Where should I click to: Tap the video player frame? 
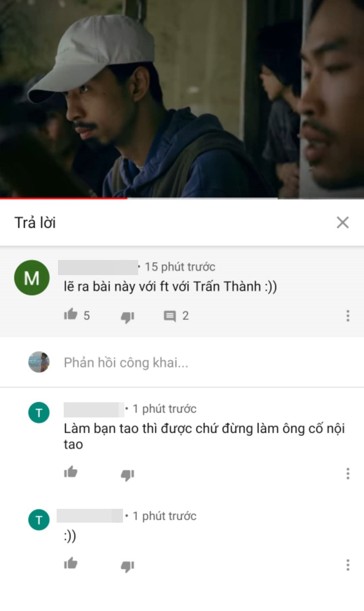pyautogui.click(x=182, y=98)
